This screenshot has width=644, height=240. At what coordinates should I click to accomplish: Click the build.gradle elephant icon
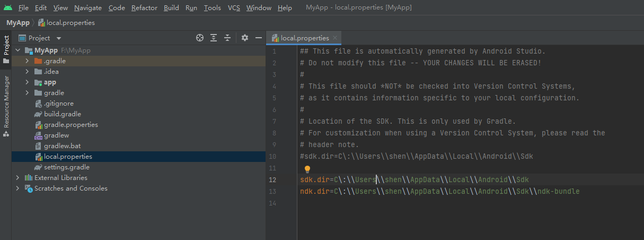[x=38, y=114]
